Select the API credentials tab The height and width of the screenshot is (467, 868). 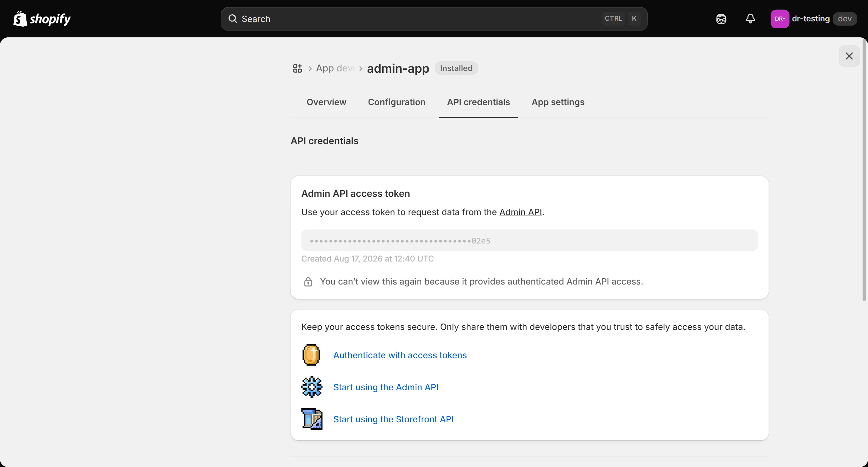(478, 102)
